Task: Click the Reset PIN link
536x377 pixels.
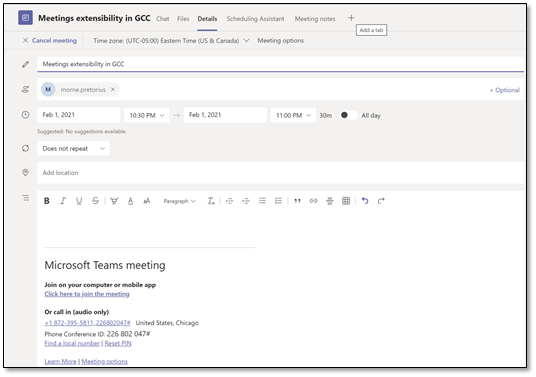Action: tap(118, 343)
